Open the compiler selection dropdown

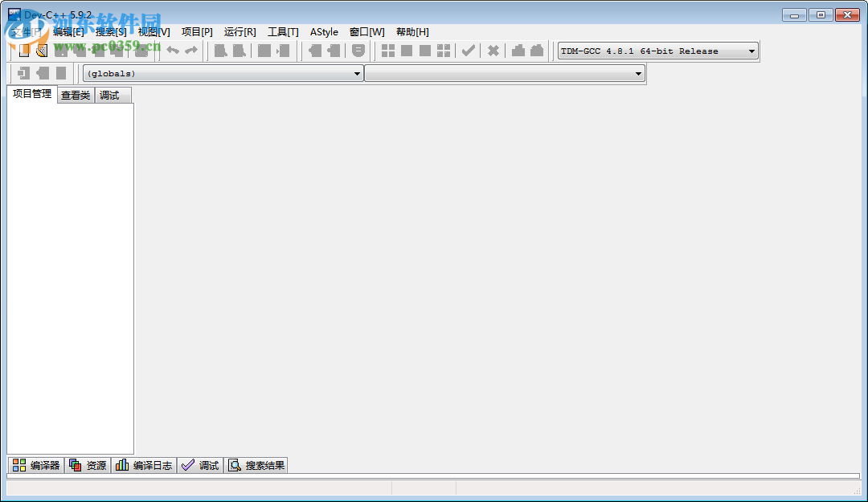(x=752, y=51)
